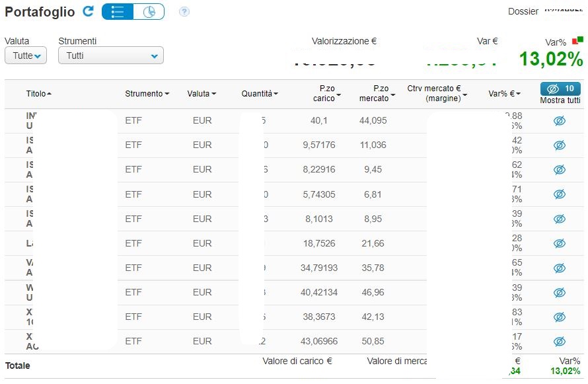This screenshot has width=588, height=384.
Task: Sort table by Titolo column
Action: (38, 94)
